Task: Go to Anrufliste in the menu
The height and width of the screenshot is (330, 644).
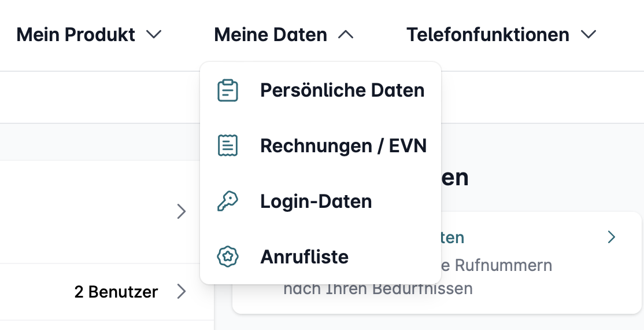Action: tap(304, 256)
